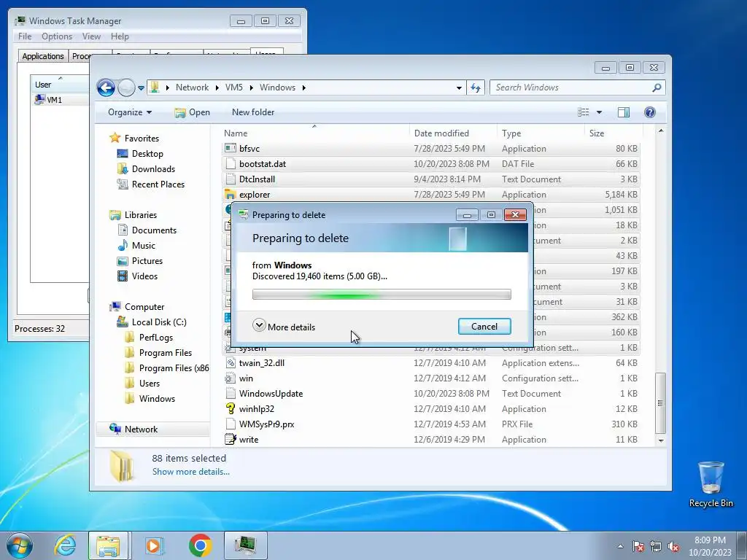Select the Users folder in the tree
Image resolution: width=747 pixels, height=560 pixels.
[149, 384]
